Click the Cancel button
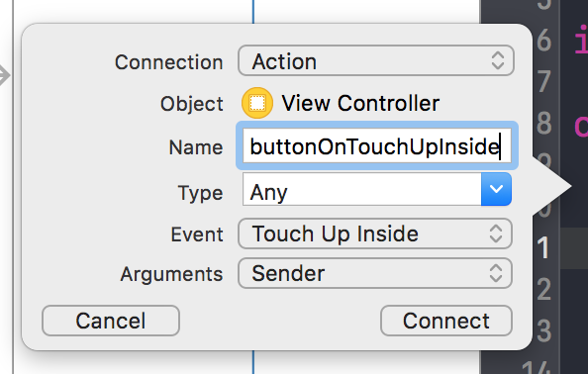588x374 pixels. coord(111,321)
